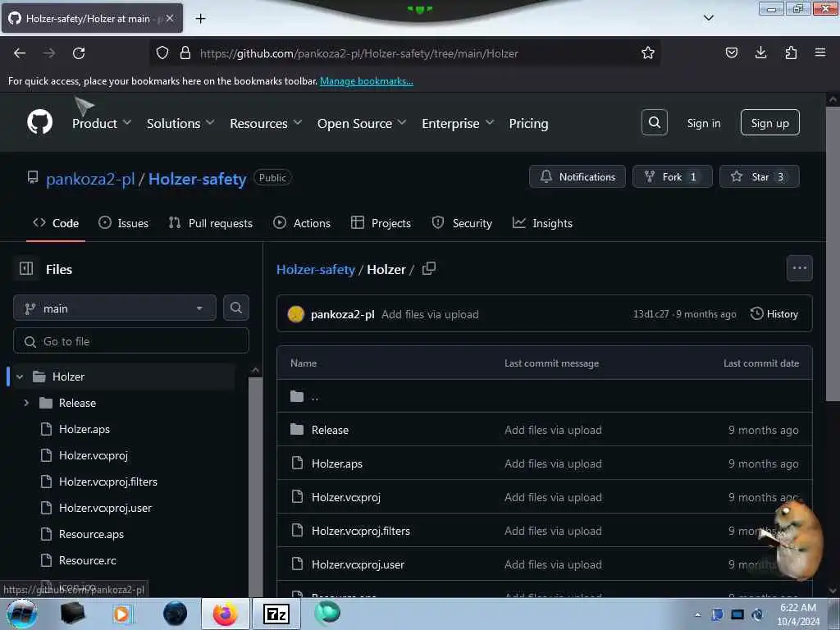
Task: Click the GitHub octocat logo
Action: (x=39, y=122)
